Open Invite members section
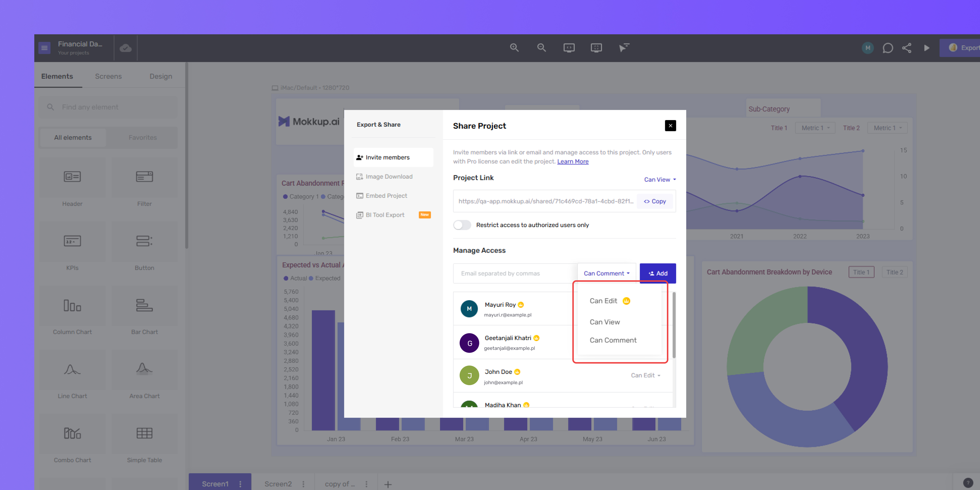The width and height of the screenshot is (980, 490). coord(393,157)
